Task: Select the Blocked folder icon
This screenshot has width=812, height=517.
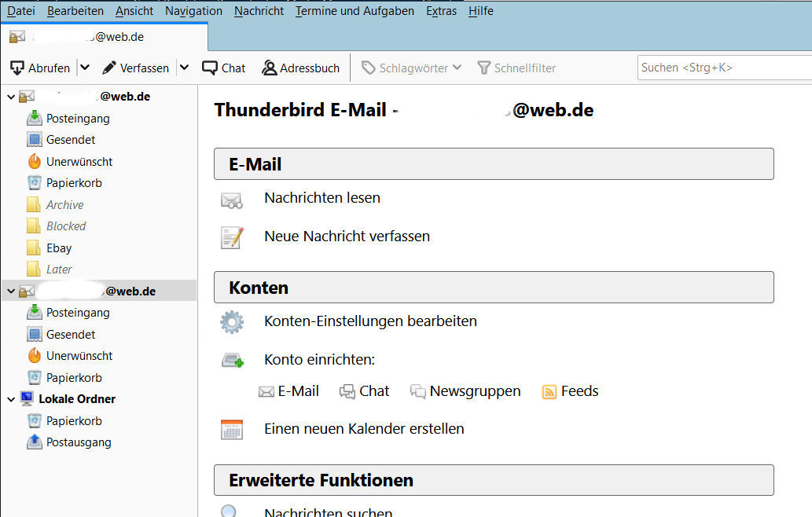Action: click(x=34, y=226)
